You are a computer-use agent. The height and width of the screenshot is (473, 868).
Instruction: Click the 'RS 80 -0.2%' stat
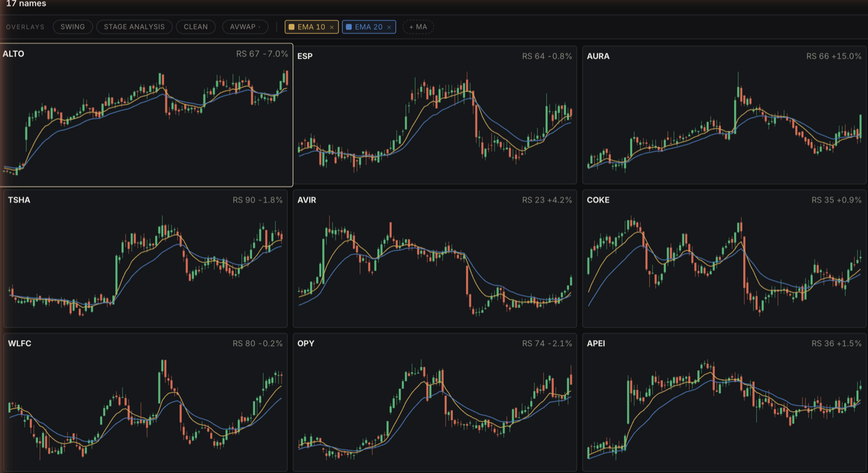[x=258, y=343]
